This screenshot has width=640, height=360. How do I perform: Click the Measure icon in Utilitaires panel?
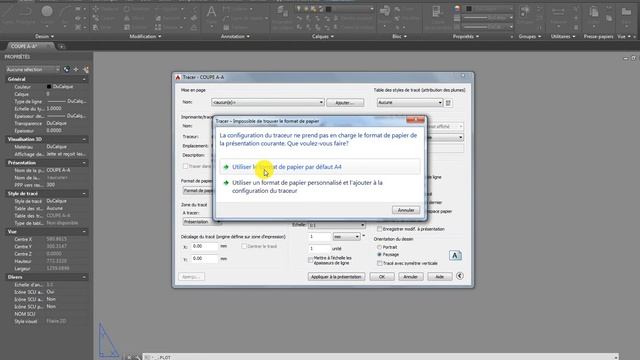[x=558, y=12]
